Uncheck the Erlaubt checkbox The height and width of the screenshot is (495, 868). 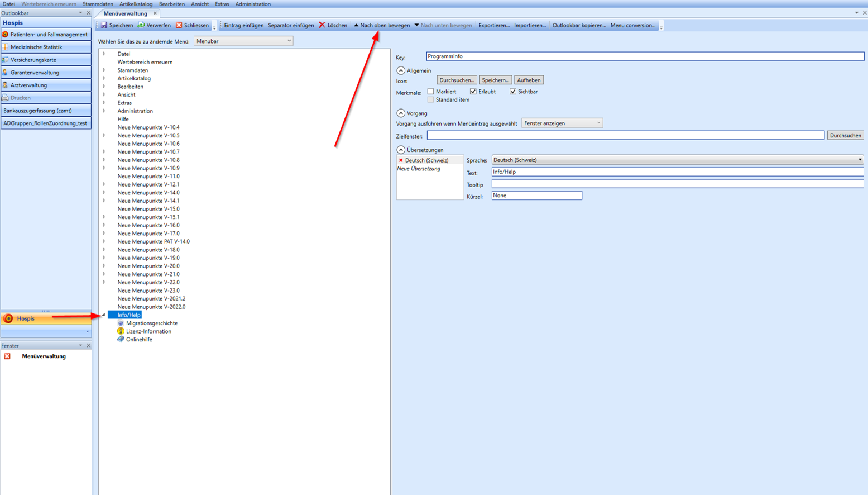tap(473, 92)
